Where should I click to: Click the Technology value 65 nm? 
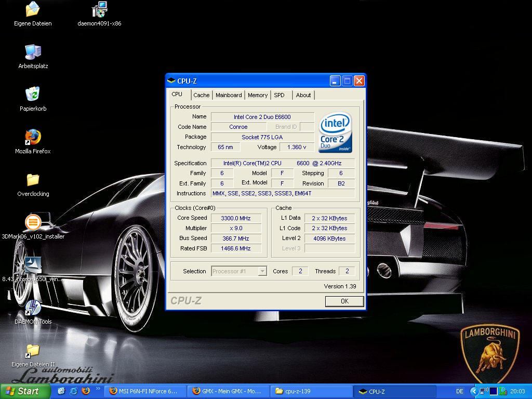click(225, 147)
